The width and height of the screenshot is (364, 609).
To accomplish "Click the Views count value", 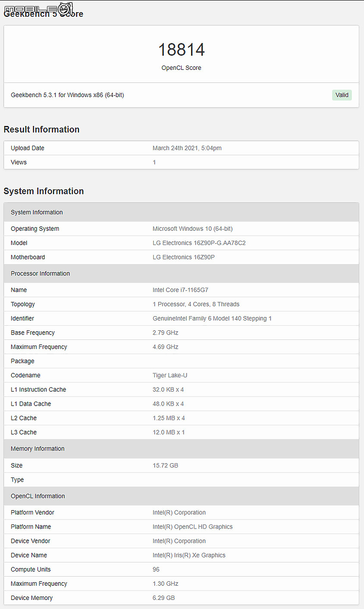I will point(154,162).
